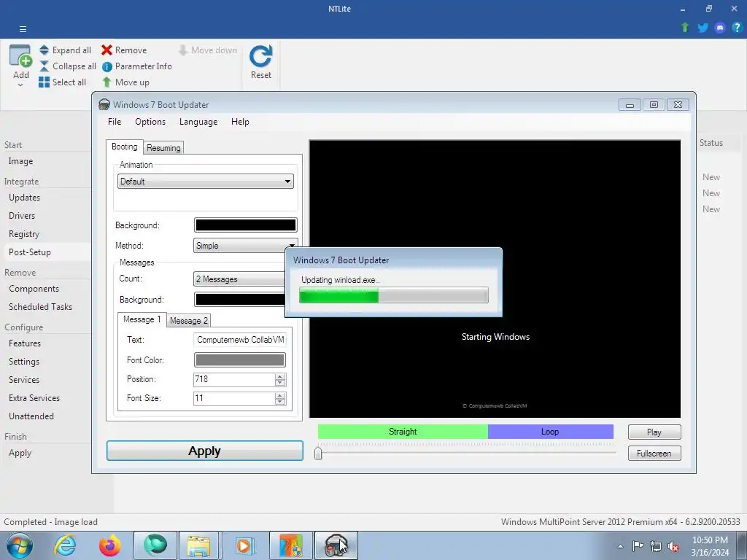Expand the Animation Default dropdown
The image size is (747, 560).
coord(205,182)
